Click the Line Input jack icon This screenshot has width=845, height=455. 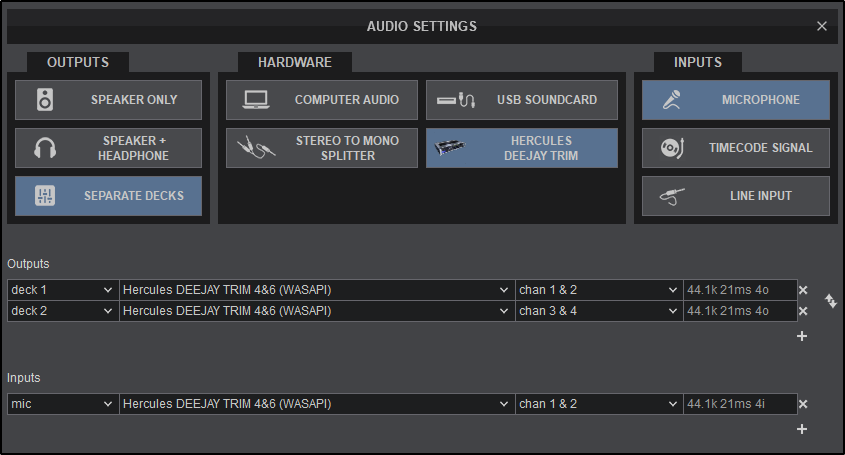(x=671, y=196)
